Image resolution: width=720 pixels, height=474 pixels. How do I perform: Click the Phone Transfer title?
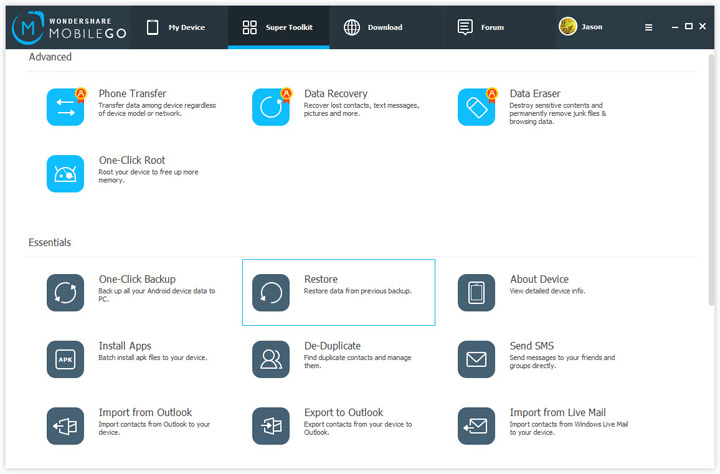132,94
